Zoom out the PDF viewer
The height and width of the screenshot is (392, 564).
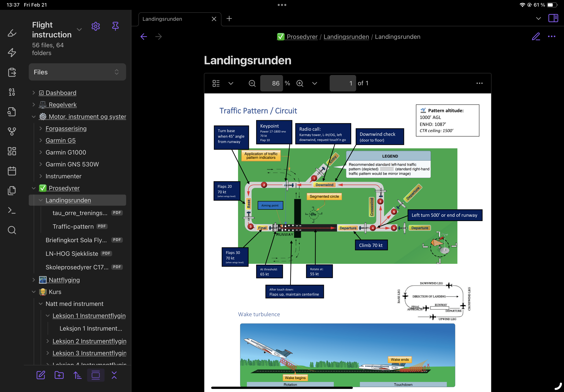(x=252, y=83)
